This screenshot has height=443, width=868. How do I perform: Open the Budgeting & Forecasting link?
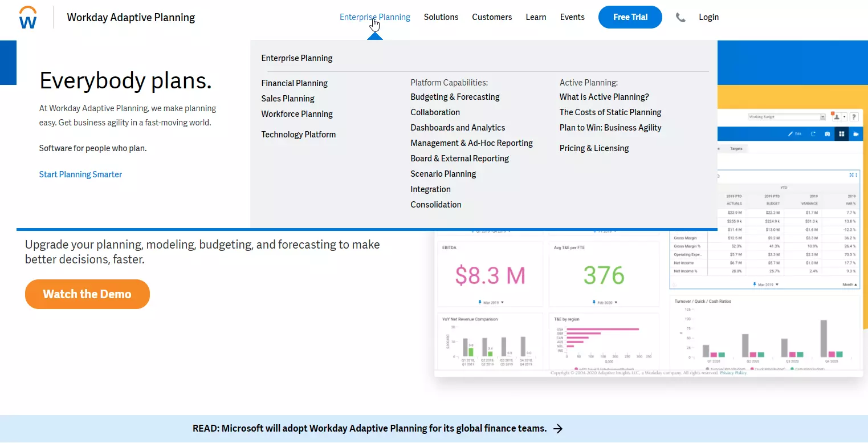pyautogui.click(x=455, y=97)
